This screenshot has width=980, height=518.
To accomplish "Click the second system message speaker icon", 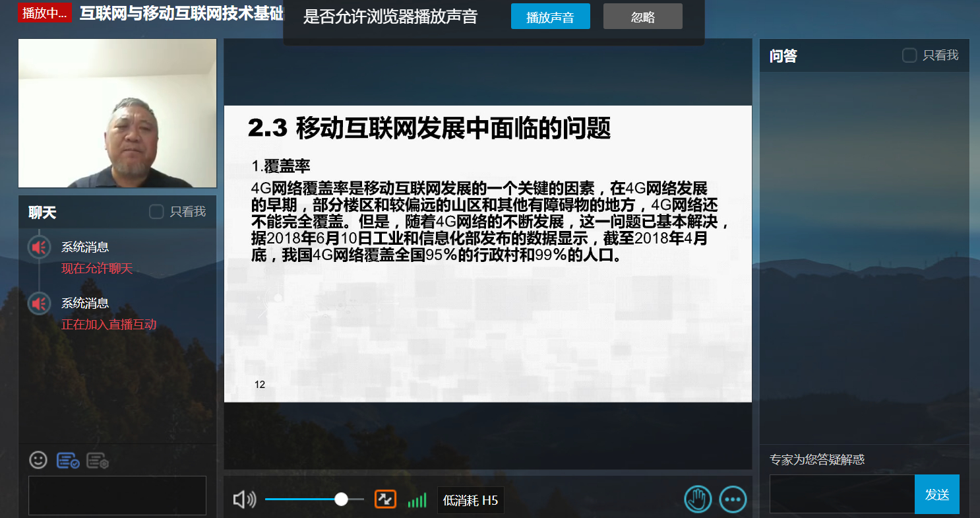I will [x=40, y=304].
